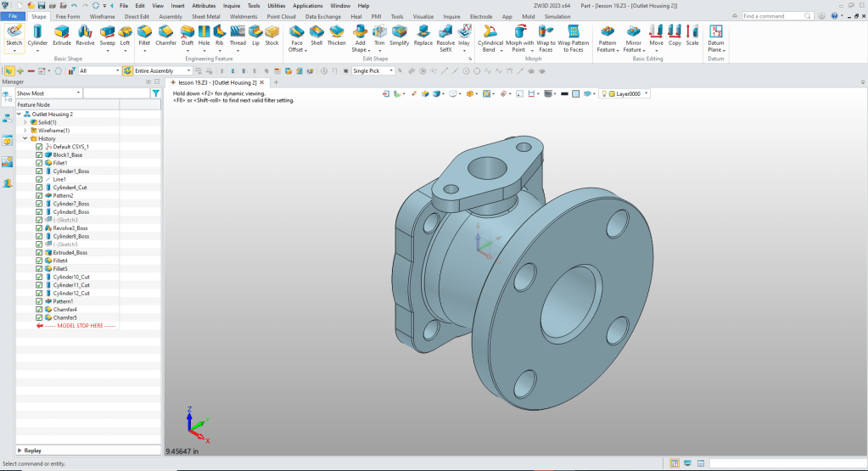
Task: Open the Inquire menu in menu bar
Action: click(x=232, y=5)
